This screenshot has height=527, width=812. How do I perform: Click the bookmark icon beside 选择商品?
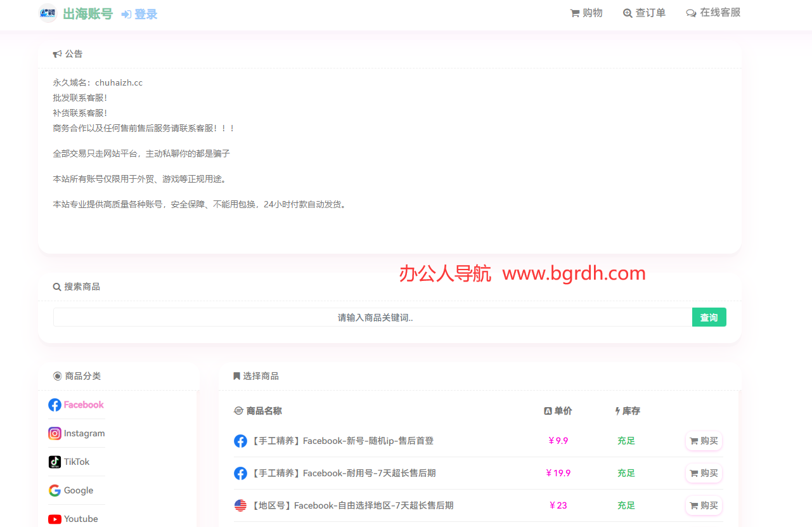pos(236,376)
